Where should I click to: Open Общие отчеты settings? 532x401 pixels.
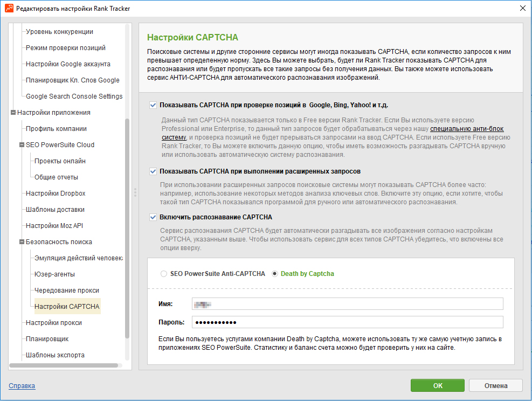point(56,177)
